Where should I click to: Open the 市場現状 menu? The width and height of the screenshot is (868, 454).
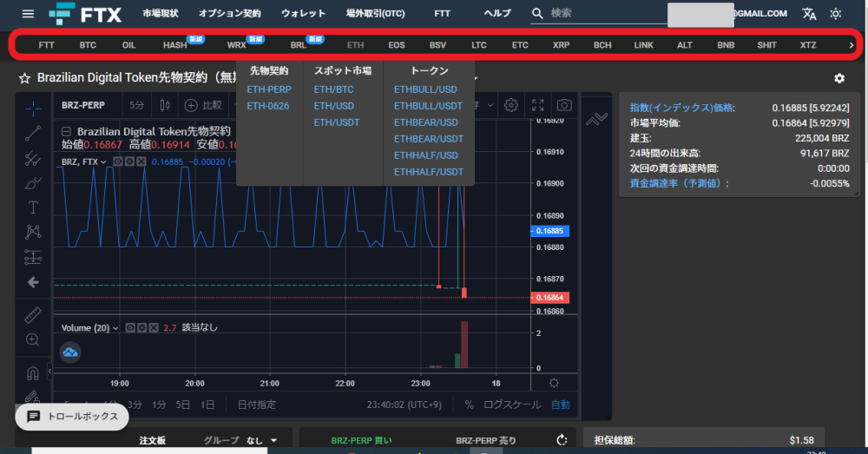pos(160,13)
